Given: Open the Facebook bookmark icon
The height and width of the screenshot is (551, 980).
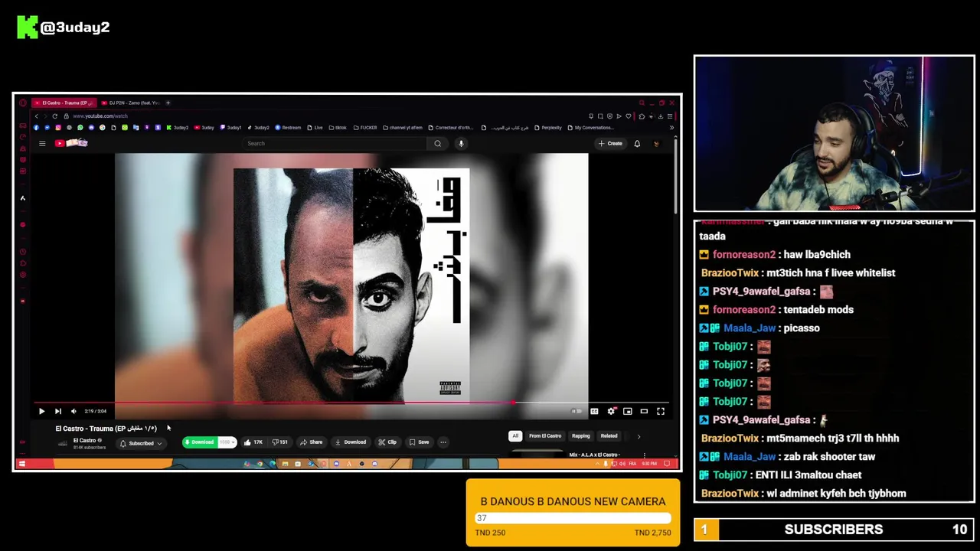Looking at the screenshot, I should point(36,128).
